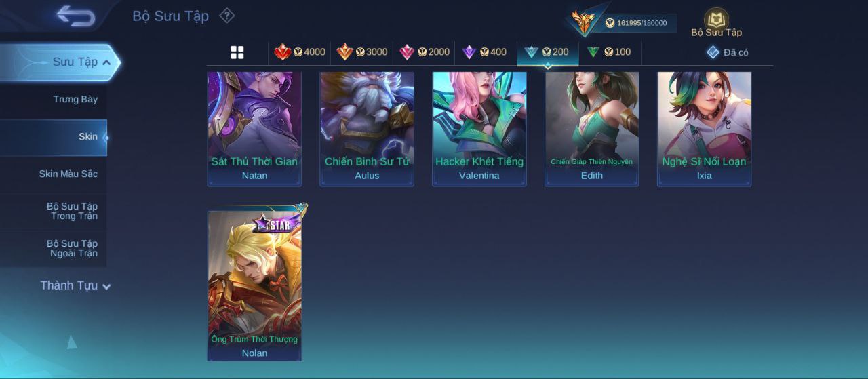Viewport: 868px width, 379px height.
Task: Click the collection points progress 161995/180000
Action: (635, 23)
